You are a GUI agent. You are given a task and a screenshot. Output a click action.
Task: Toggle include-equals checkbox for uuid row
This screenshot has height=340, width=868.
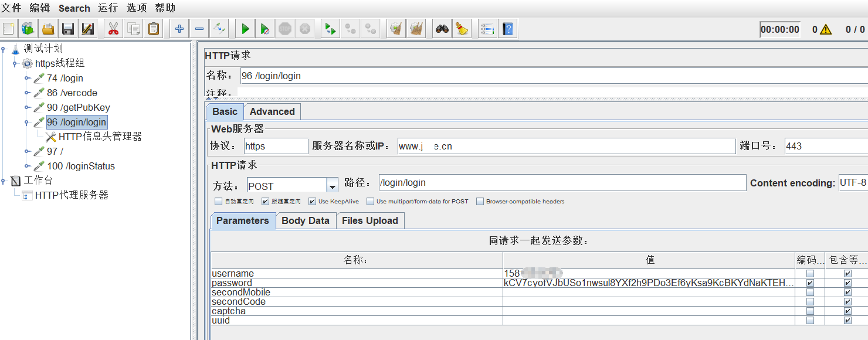coord(847,321)
